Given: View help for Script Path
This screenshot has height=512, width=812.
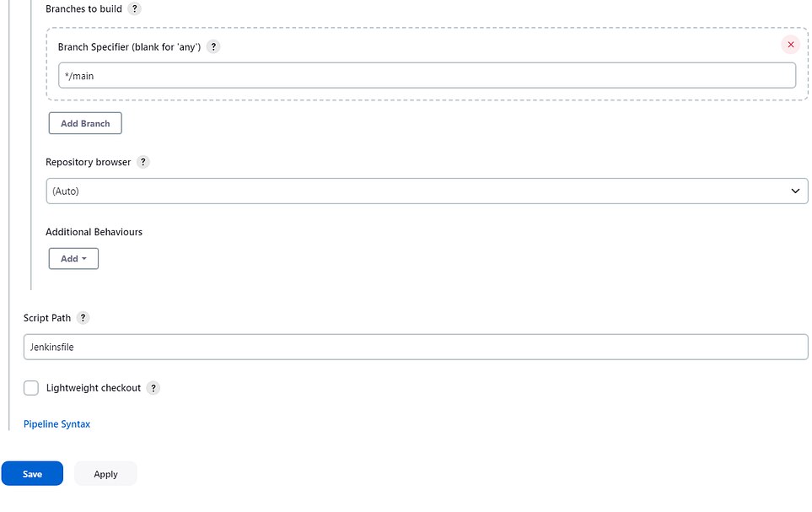Looking at the screenshot, I should (x=83, y=318).
